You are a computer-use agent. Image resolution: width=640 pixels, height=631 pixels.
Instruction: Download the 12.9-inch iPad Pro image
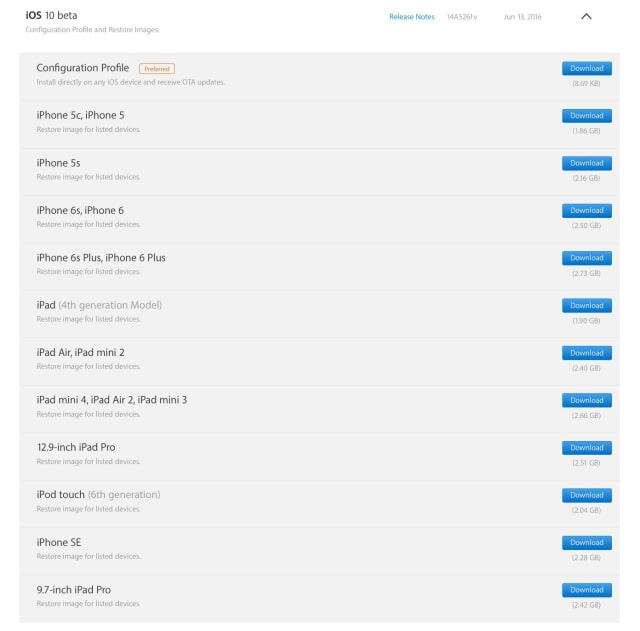(x=586, y=448)
